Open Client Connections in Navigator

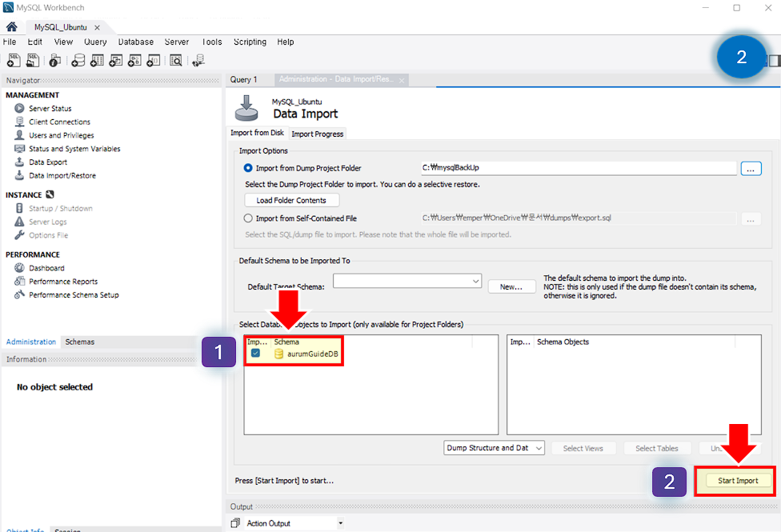click(59, 122)
